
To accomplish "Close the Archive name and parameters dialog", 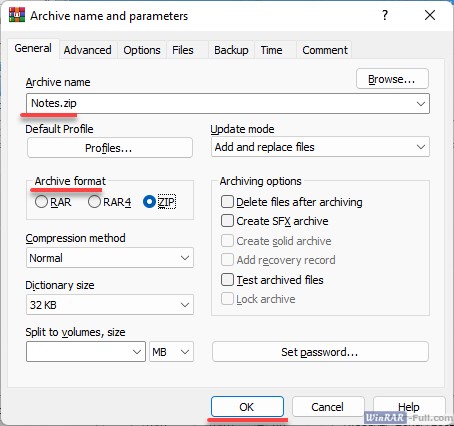I will (x=430, y=15).
